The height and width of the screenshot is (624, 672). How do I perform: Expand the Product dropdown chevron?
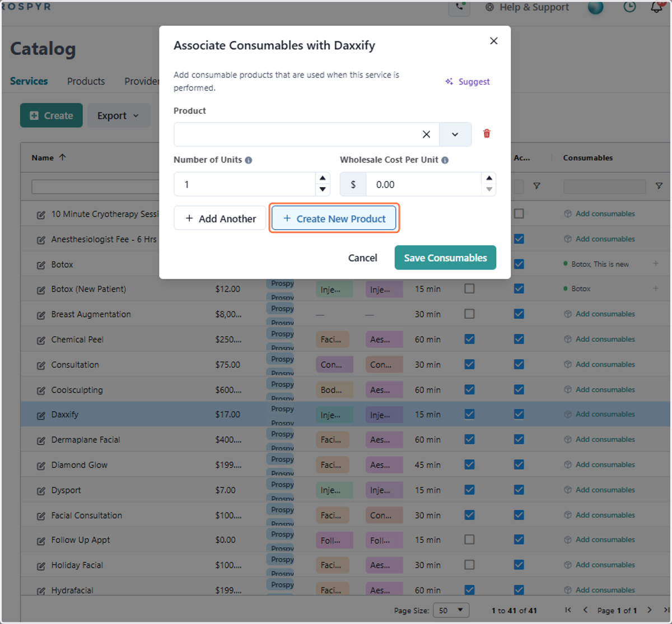tap(455, 134)
